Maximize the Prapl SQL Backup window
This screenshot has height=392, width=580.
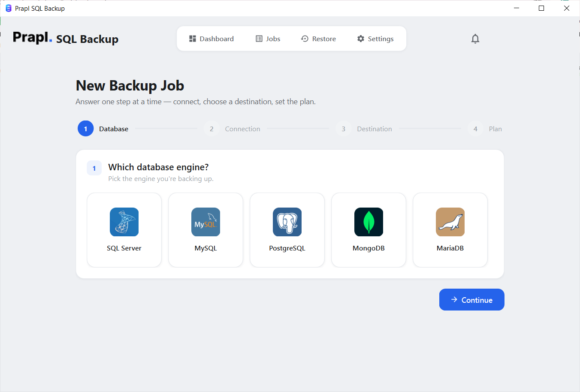coord(541,8)
